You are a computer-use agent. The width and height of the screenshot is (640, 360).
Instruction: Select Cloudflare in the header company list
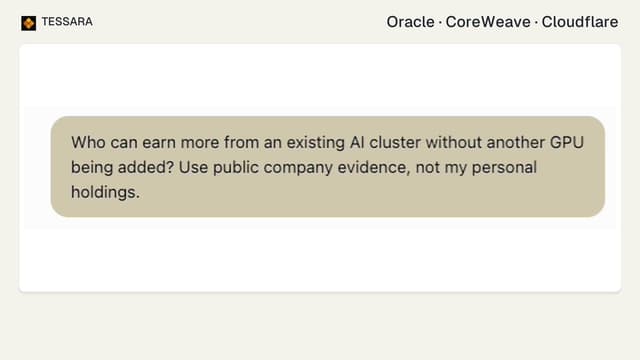tap(580, 22)
